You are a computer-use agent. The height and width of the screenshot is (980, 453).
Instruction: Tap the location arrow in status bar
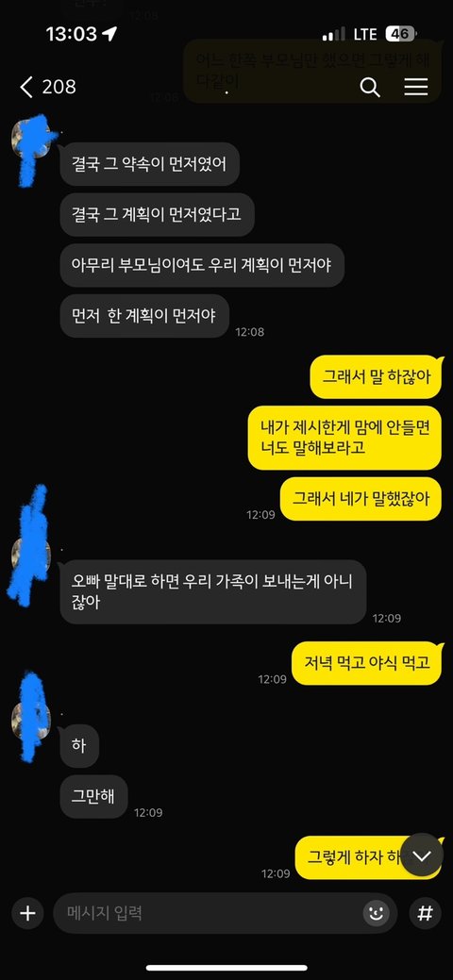[112, 34]
